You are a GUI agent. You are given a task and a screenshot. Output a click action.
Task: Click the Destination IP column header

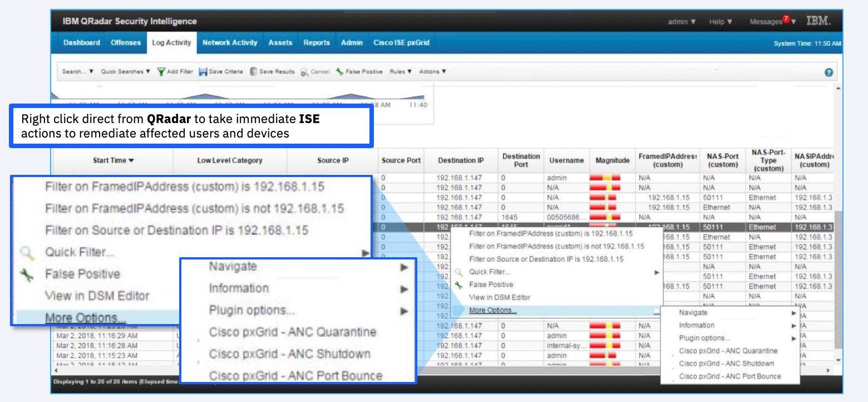point(461,160)
